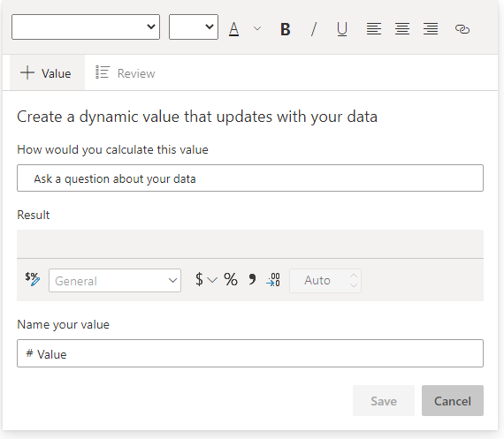Align text to the left
Viewport: 504px width, 439px height.
tap(374, 29)
